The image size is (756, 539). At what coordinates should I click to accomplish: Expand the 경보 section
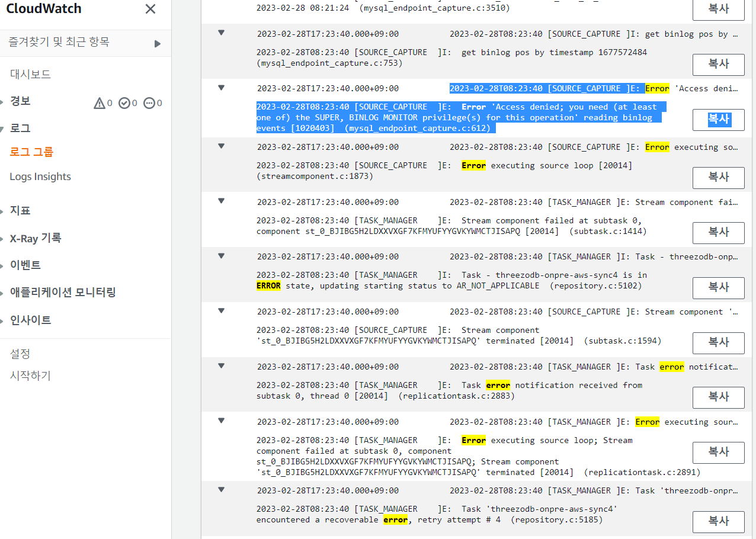coord(2,102)
